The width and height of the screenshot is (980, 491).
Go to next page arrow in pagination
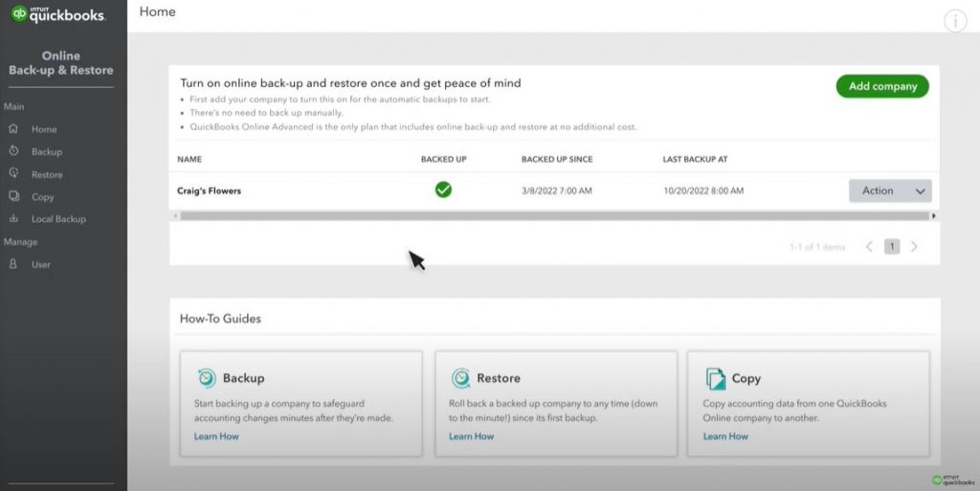(x=914, y=247)
